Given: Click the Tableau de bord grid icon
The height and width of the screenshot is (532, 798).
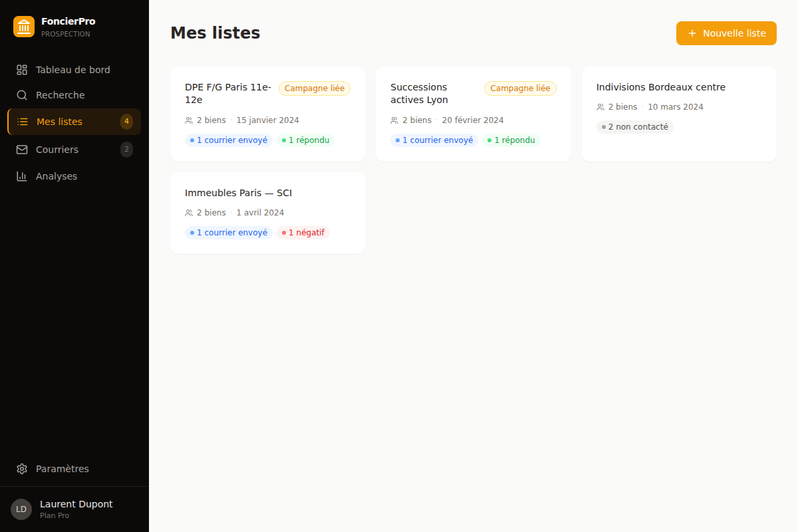Looking at the screenshot, I should 22,70.
